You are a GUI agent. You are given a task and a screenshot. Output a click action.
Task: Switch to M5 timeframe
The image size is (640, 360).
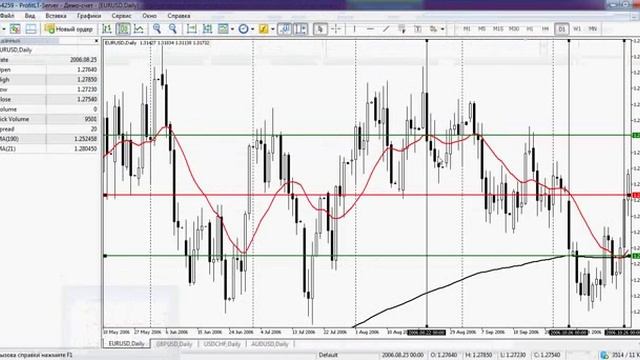(x=482, y=29)
